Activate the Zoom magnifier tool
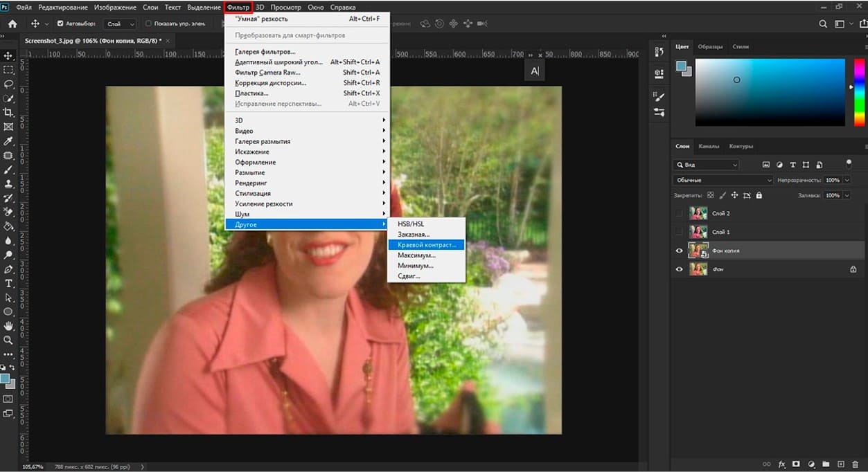868x472 pixels. point(8,341)
